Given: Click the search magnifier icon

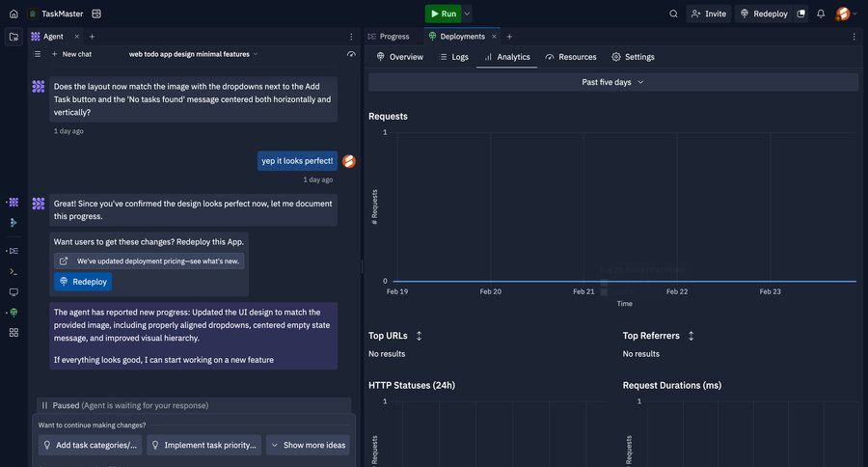Looking at the screenshot, I should coord(673,14).
